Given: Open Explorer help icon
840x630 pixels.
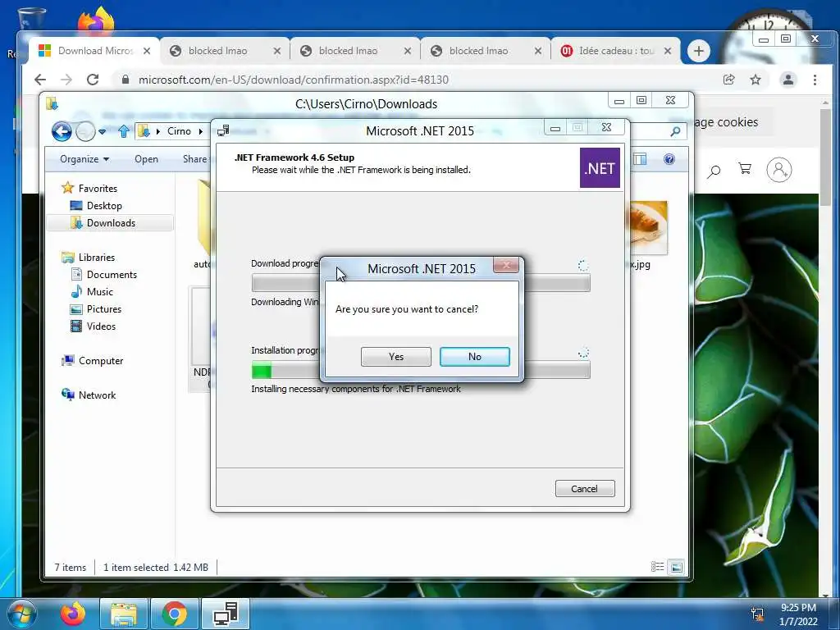Looking at the screenshot, I should (669, 159).
